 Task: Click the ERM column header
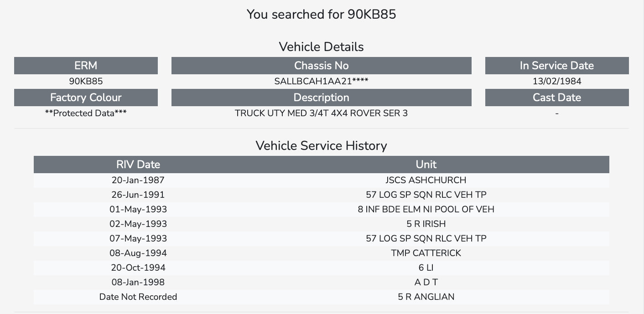(86, 66)
